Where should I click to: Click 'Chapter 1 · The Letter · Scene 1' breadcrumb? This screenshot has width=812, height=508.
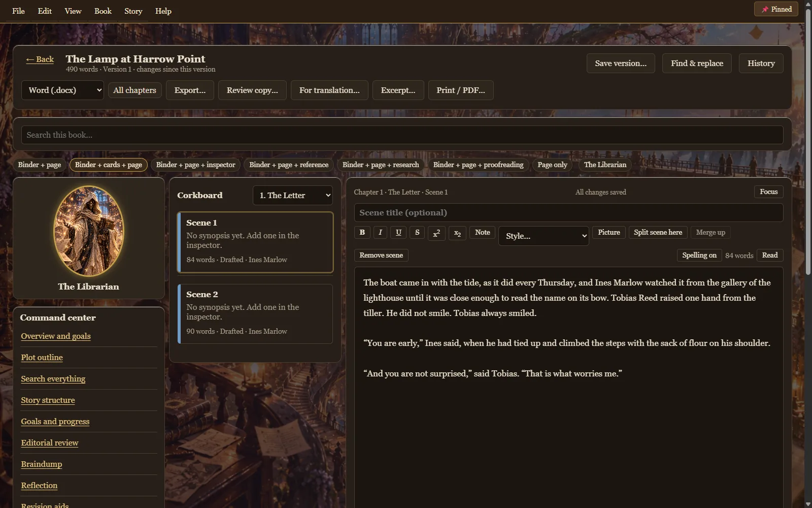pyautogui.click(x=401, y=192)
